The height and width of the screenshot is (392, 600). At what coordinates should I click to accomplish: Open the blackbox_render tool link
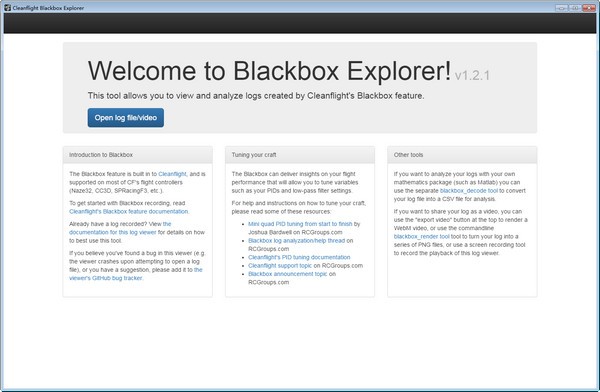click(422, 237)
